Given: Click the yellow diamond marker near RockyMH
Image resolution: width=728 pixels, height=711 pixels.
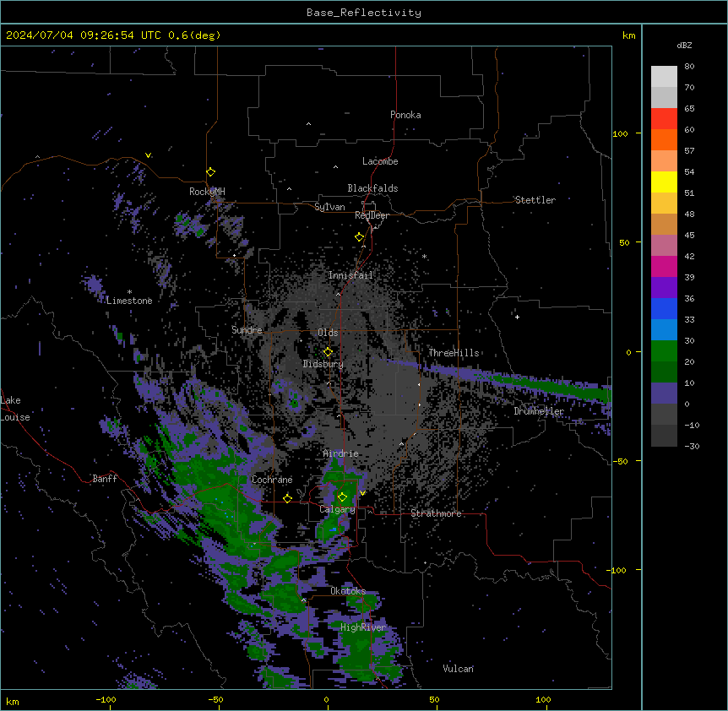Looking at the screenshot, I should pos(210,172).
